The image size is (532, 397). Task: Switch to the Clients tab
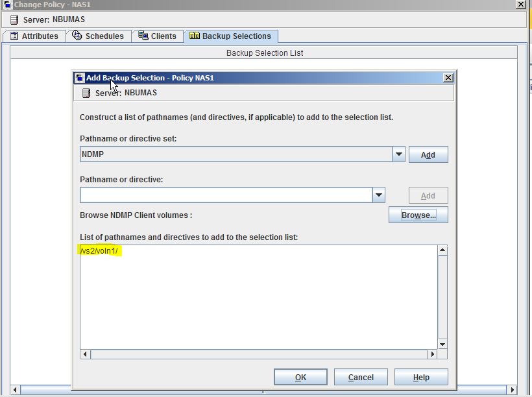point(158,36)
